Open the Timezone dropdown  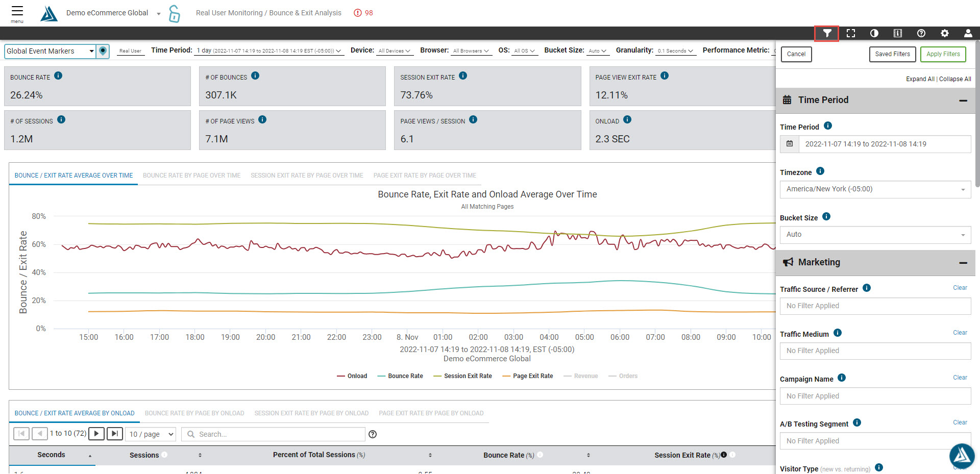pyautogui.click(x=875, y=189)
